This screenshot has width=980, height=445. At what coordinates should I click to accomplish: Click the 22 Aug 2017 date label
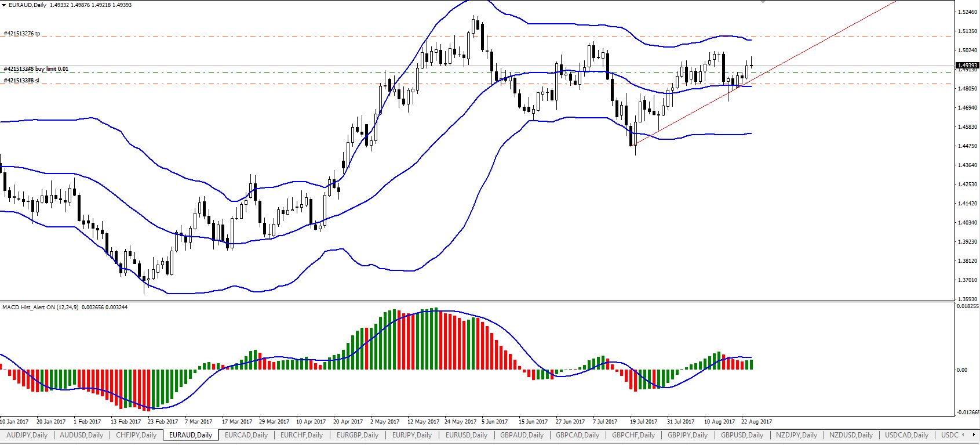757,422
